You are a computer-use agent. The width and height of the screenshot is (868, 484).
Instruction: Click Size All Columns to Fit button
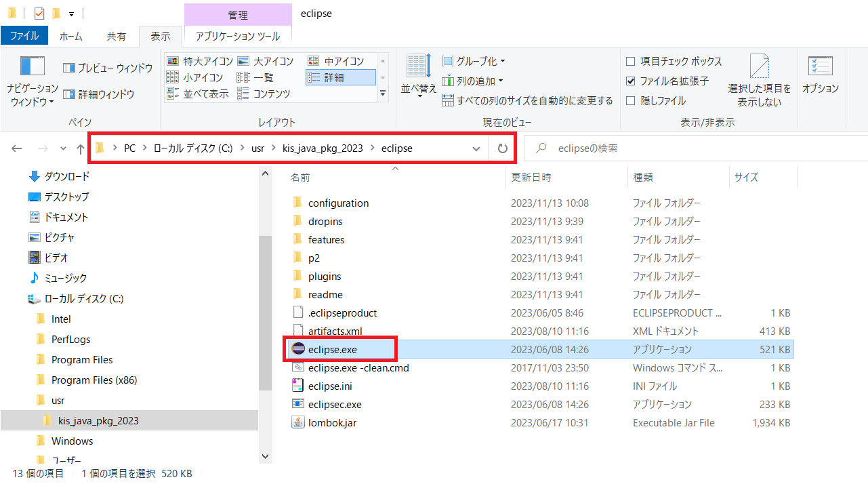[527, 101]
